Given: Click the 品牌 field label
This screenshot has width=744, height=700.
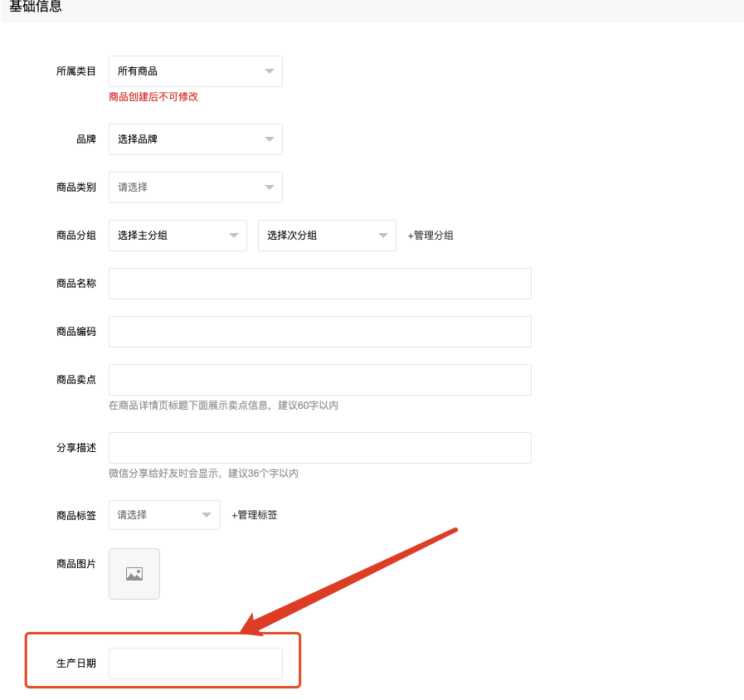Looking at the screenshot, I should click(86, 139).
